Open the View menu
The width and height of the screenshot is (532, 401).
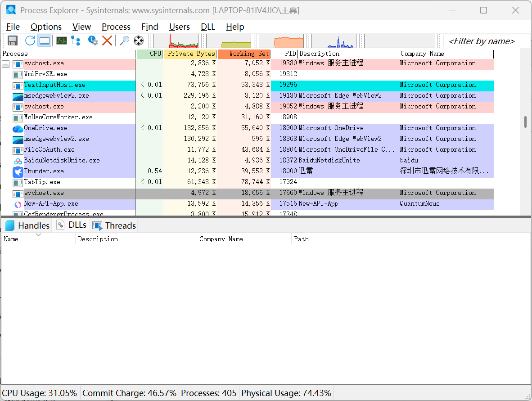(x=81, y=27)
